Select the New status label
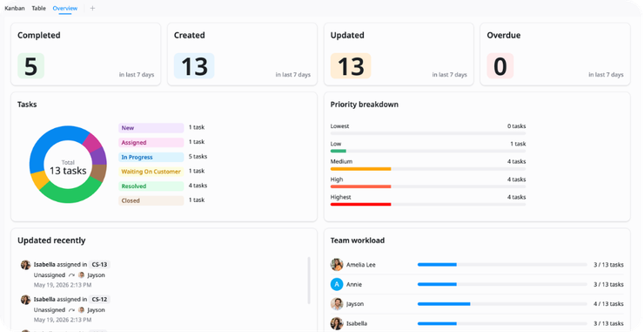The image size is (644, 332). click(x=151, y=128)
